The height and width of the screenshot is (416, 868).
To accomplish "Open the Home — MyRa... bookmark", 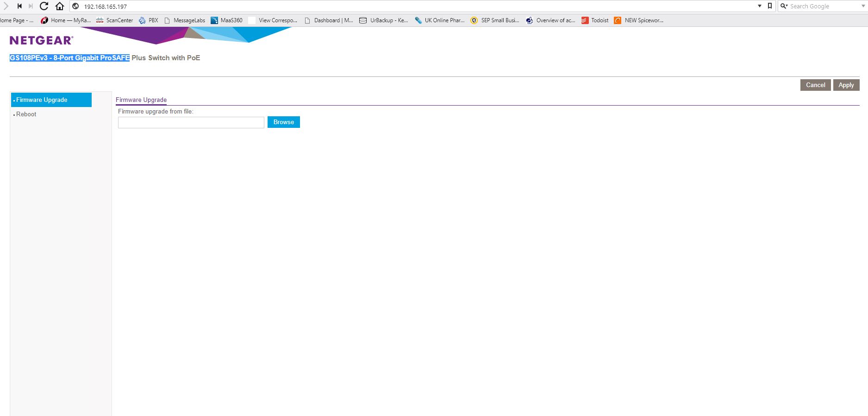I will 66,20.
